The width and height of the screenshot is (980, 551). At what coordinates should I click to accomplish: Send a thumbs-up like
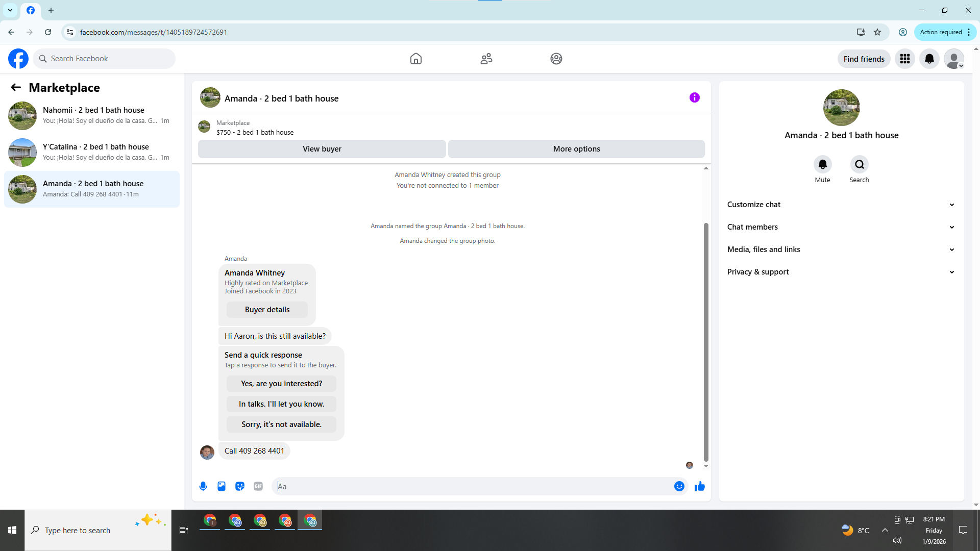point(700,486)
